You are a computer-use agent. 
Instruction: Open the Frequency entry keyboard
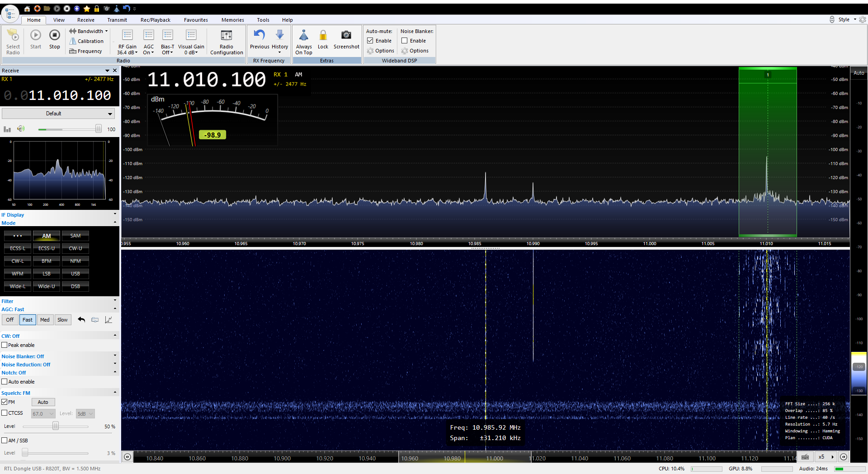85,51
